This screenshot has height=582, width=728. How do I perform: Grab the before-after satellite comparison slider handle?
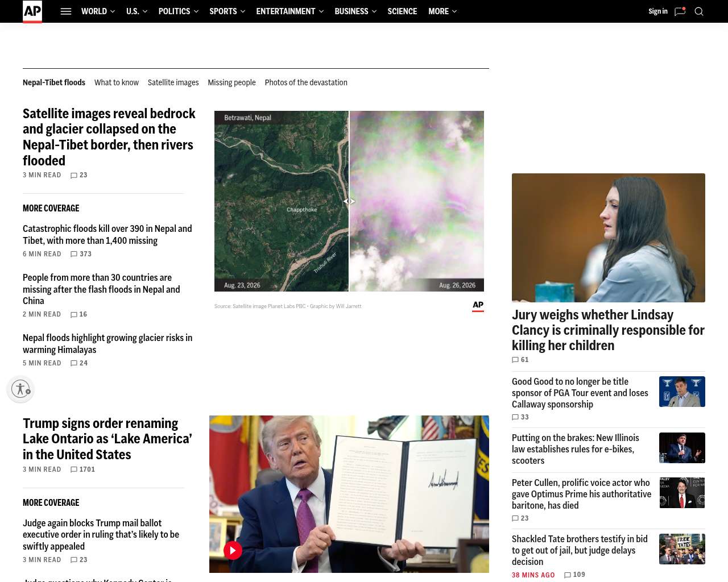(x=349, y=201)
